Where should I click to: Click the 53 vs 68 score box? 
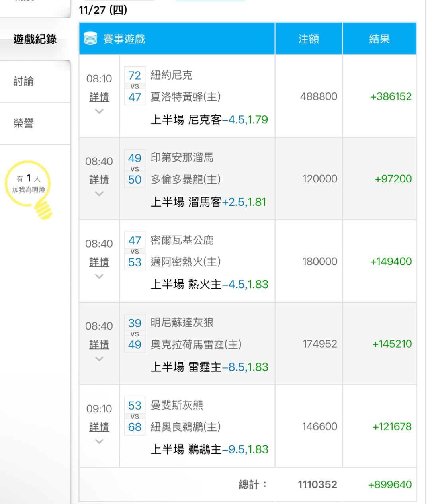tap(135, 416)
